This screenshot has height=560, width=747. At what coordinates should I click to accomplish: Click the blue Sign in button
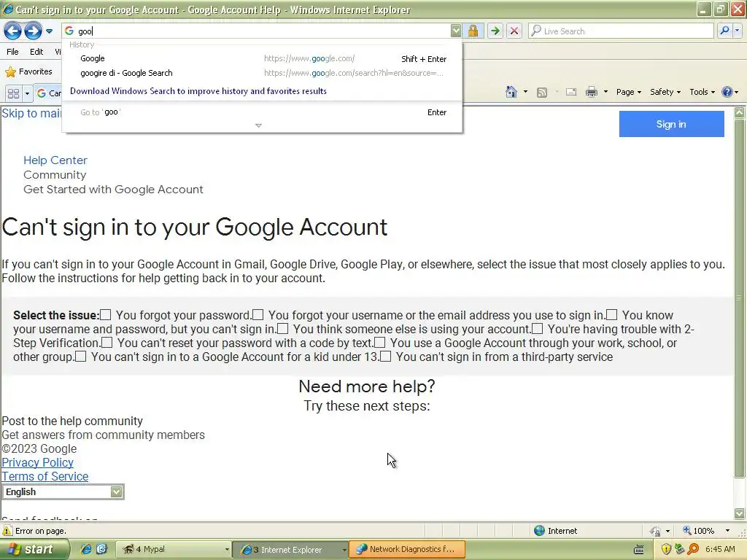tap(671, 124)
